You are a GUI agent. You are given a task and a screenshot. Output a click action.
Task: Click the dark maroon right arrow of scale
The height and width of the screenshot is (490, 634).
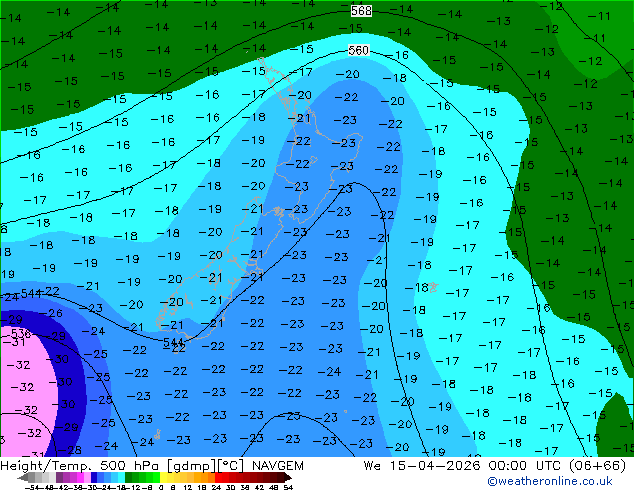[x=287, y=477]
